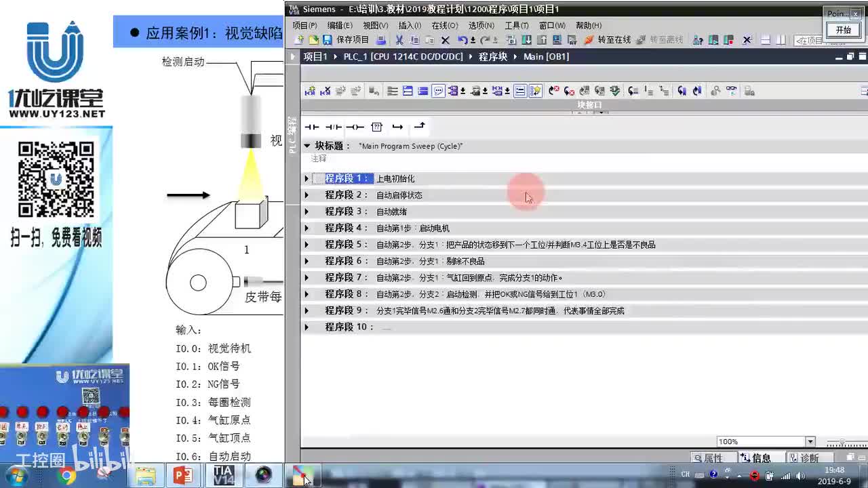Open the 编辑(E) menu
Screen dimensions: 868x488
pyautogui.click(x=340, y=25)
